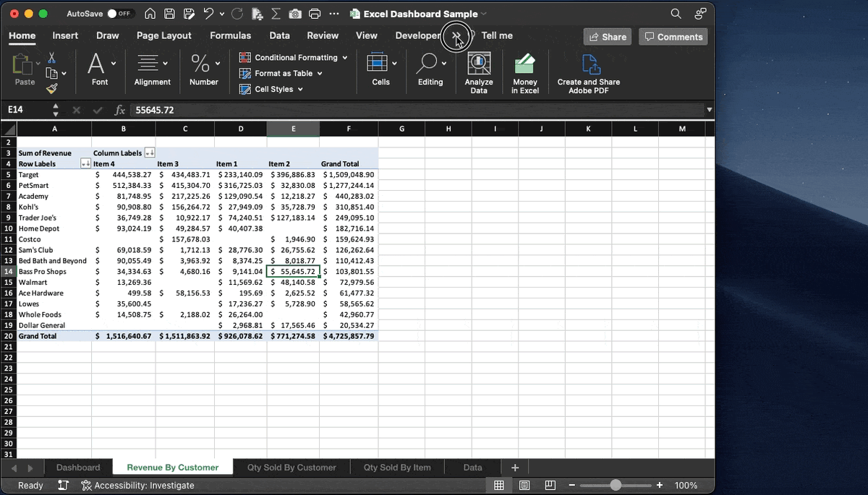Screen dimensions: 868x495
Task: Click the camera icon in Quick Access Toolbar
Action: click(x=295, y=13)
